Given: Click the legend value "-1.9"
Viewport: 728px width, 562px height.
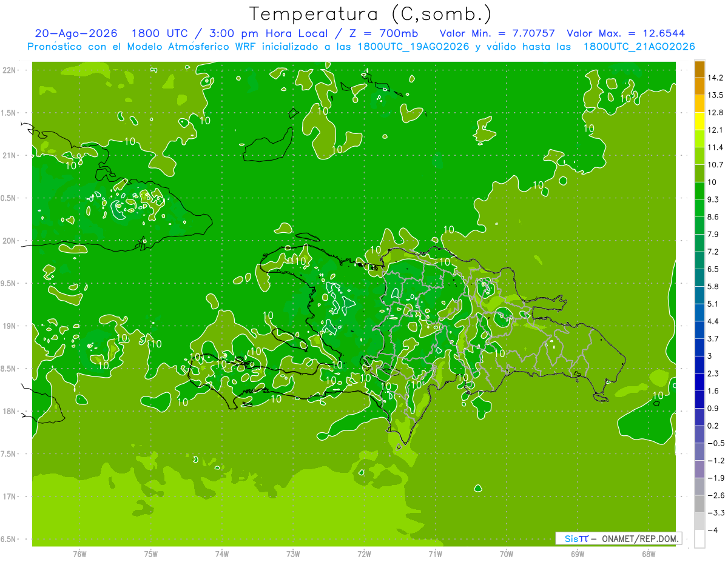Looking at the screenshot, I should click(x=716, y=478).
